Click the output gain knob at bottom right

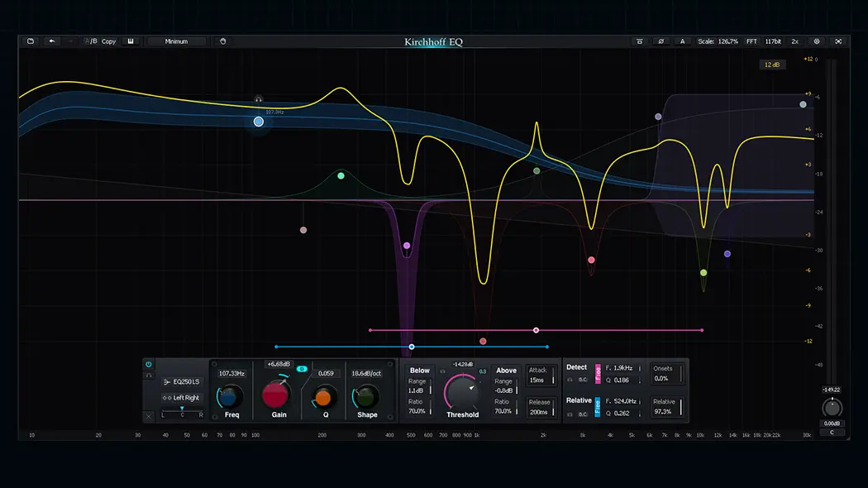click(832, 408)
